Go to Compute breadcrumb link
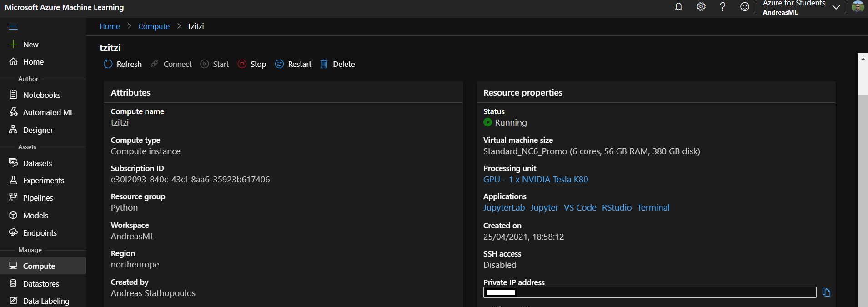 point(154,26)
